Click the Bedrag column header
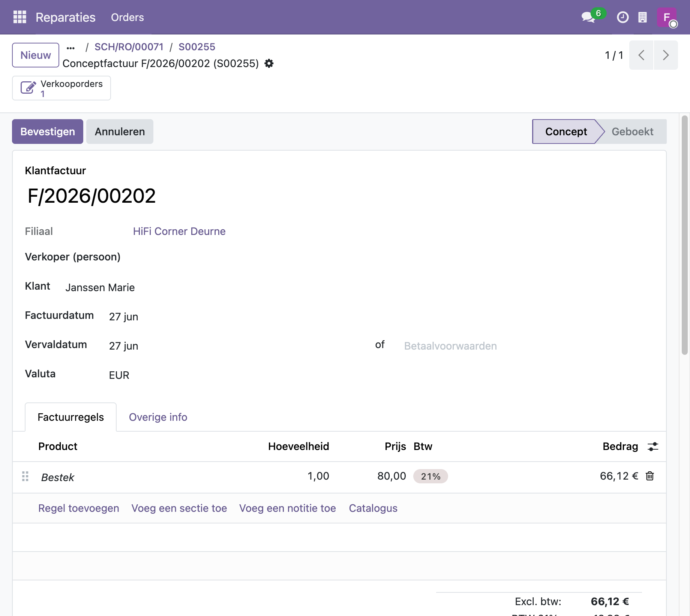Viewport: 690px width, 616px height. pos(620,446)
